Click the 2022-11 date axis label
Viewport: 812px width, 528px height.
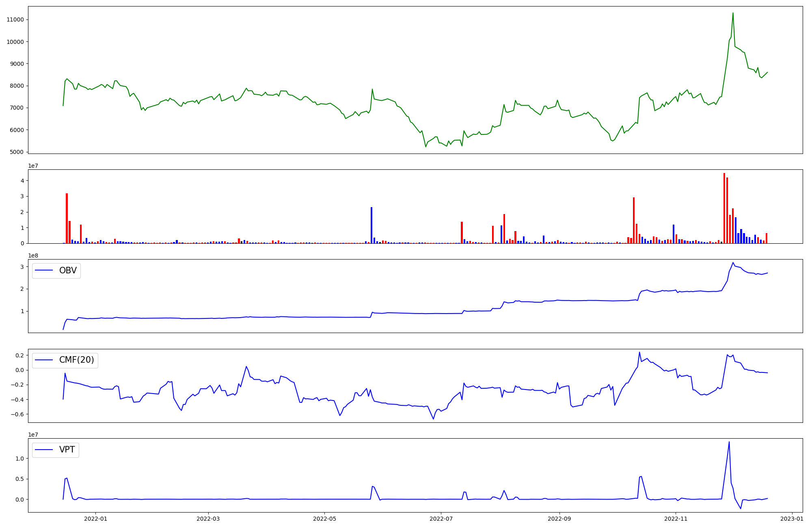click(x=676, y=519)
